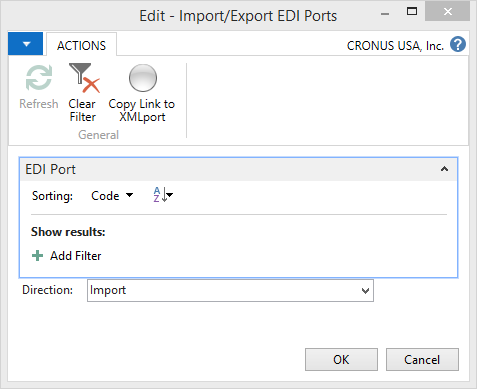Image resolution: width=477 pixels, height=389 pixels.
Task: Open the Code sorting dropdown
Action: (x=112, y=196)
